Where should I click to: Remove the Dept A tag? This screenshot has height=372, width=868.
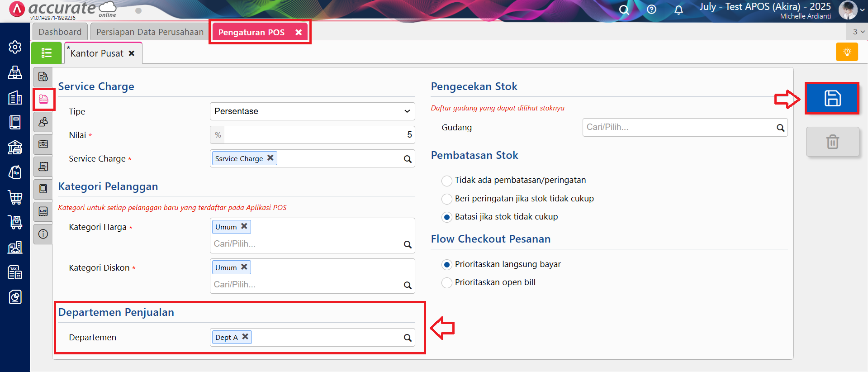(245, 337)
